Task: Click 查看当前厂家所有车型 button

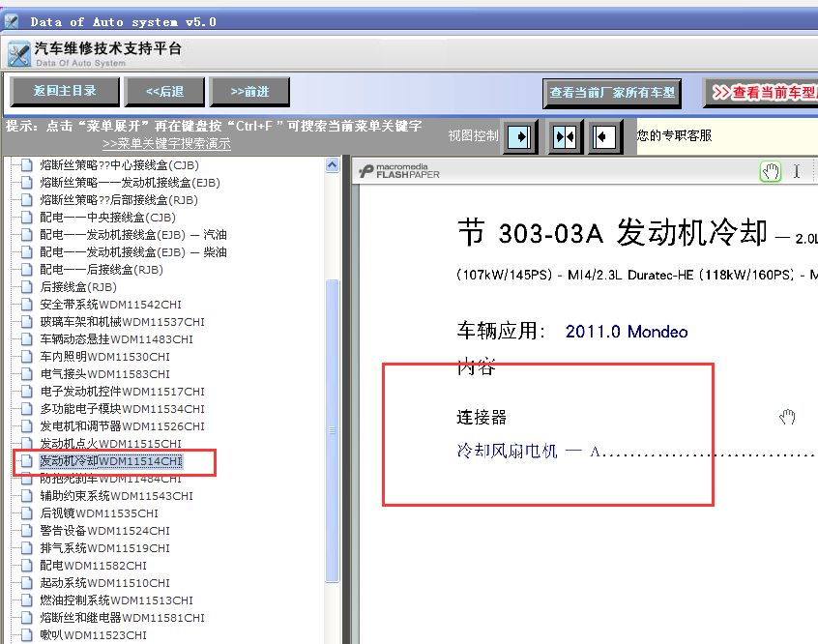Action: [x=612, y=94]
